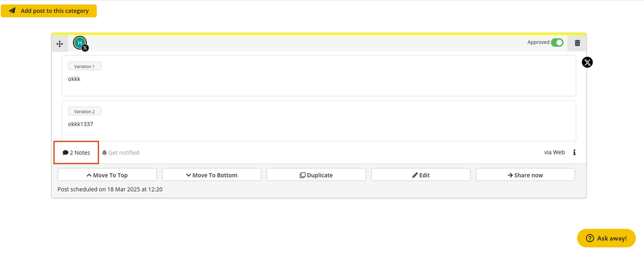The height and width of the screenshot is (253, 644).
Task: Select the Variation 2 label
Action: pos(84,111)
